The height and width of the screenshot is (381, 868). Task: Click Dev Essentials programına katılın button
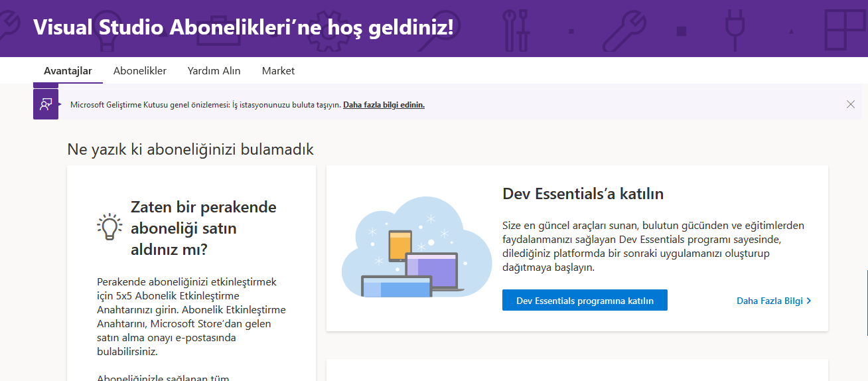(585, 300)
